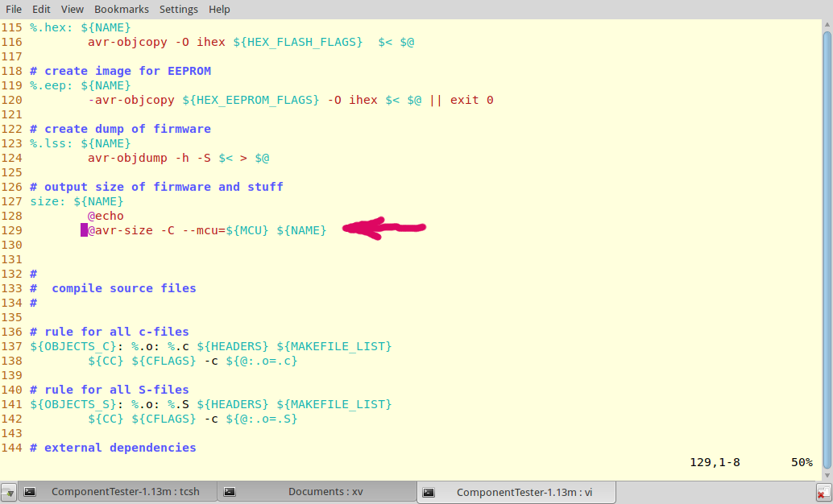Open the Edit menu
Image resolution: width=833 pixels, height=504 pixels.
(x=41, y=9)
